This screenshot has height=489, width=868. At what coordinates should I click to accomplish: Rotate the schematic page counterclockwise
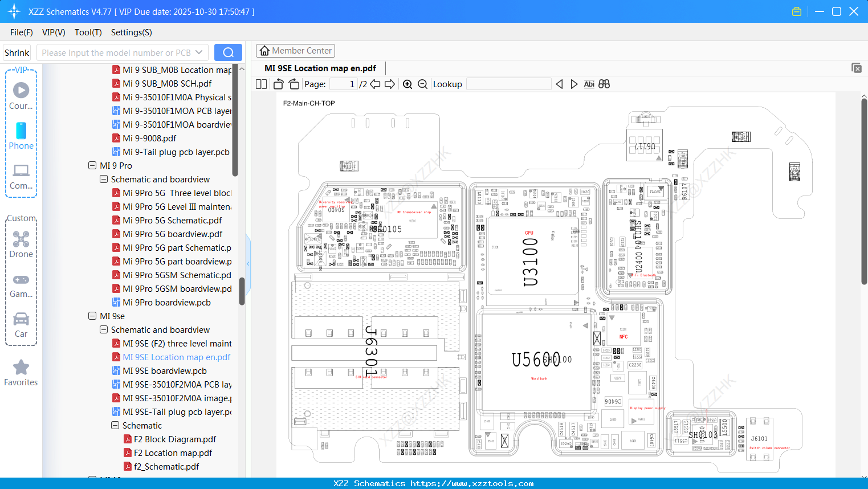click(x=278, y=84)
